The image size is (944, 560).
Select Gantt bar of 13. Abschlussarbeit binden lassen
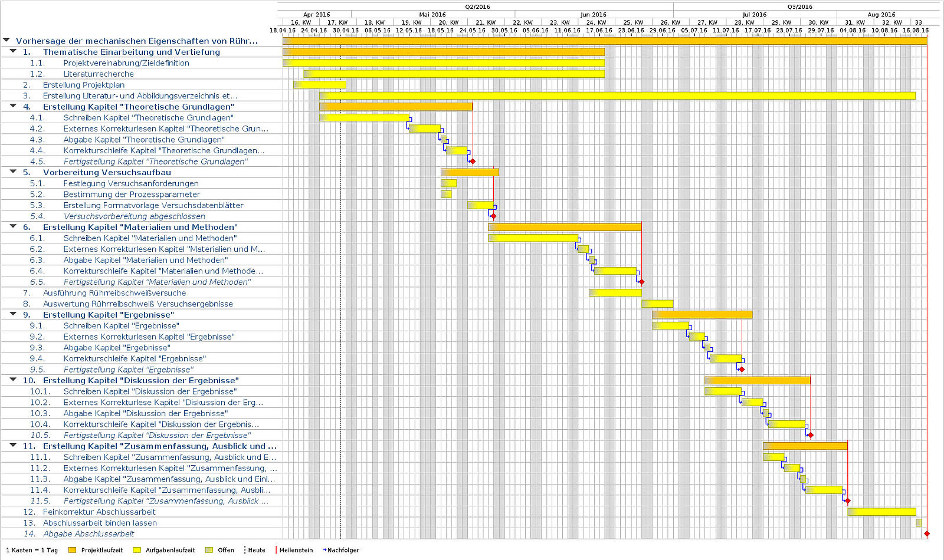click(x=919, y=522)
